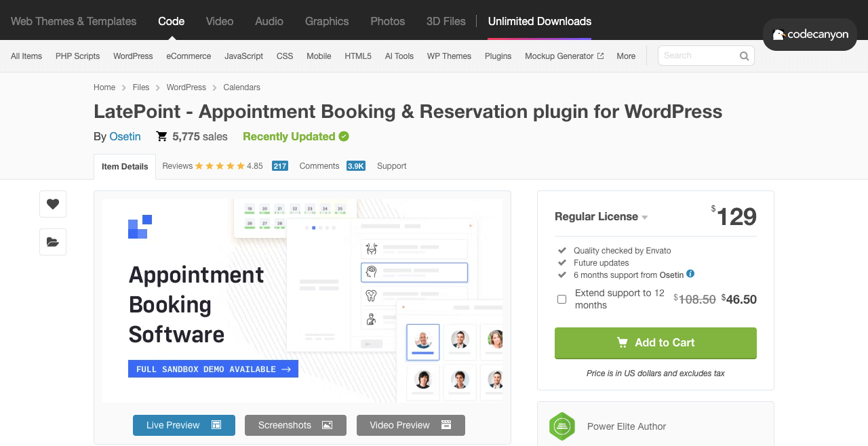Screen dimensions: 868x446
Task: Click the shopping cart sales icon
Action: pyautogui.click(x=161, y=136)
